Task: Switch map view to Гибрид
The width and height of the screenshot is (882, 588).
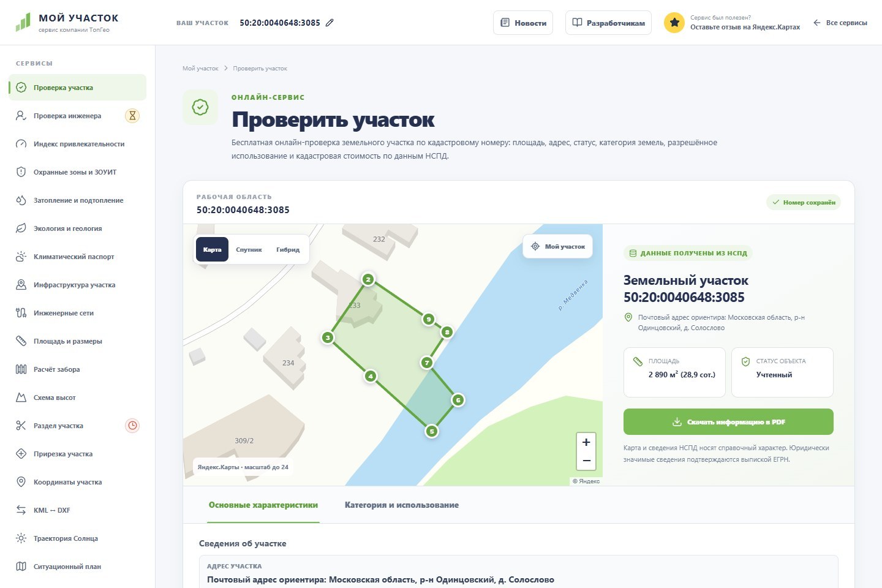Action: pos(288,249)
